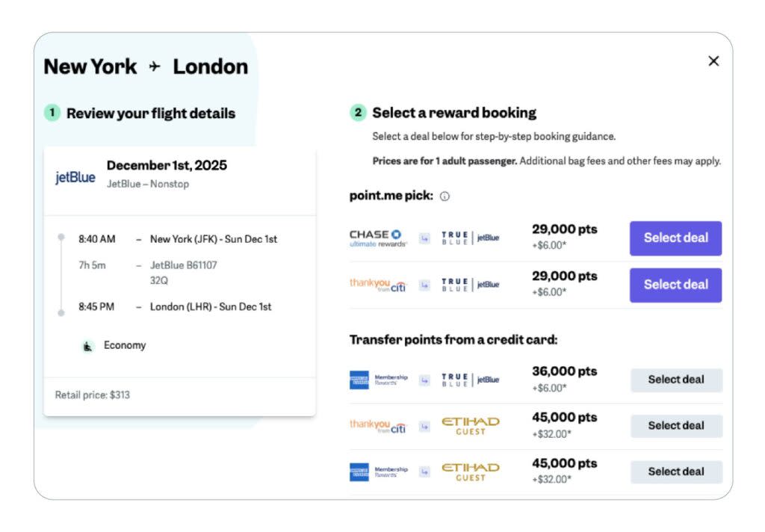Click the Chase Ultimate Rewards logo

[x=378, y=238]
